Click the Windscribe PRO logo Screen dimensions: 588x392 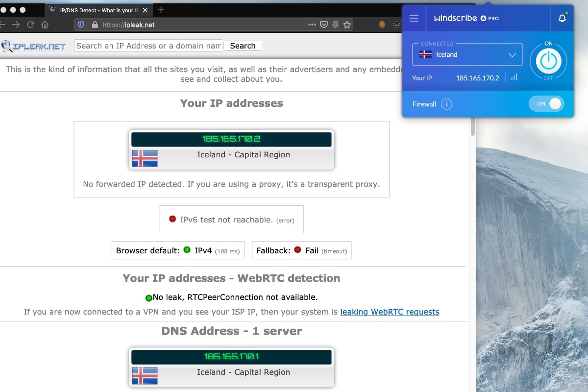point(466,18)
